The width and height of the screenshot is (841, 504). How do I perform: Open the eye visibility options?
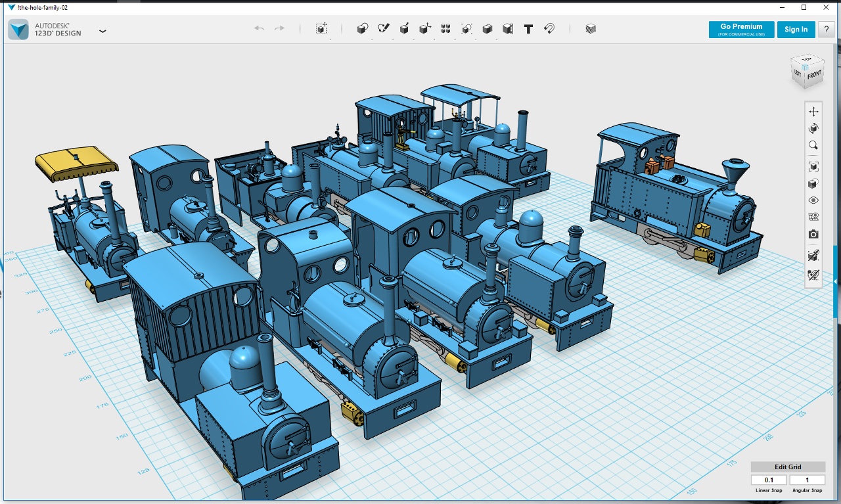[x=813, y=200]
